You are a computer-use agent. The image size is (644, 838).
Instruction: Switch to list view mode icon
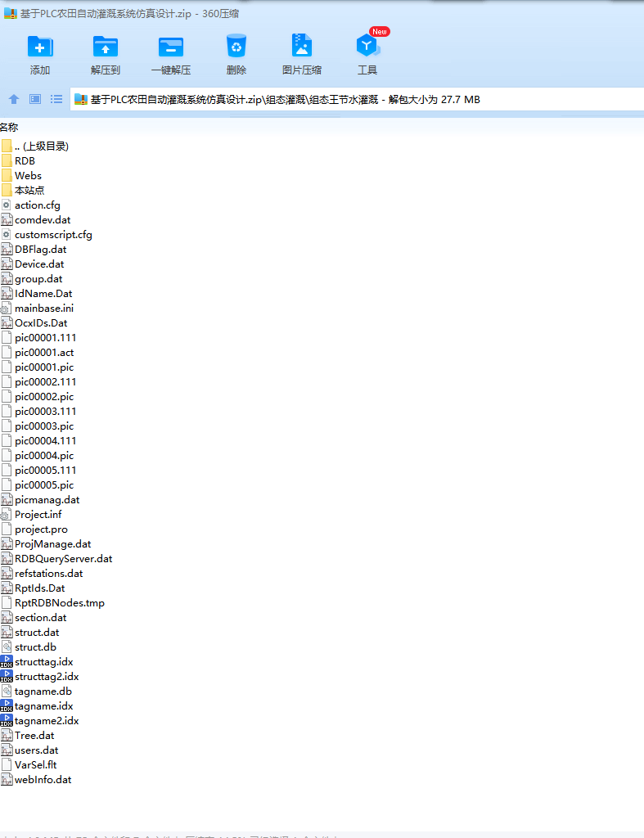56,99
